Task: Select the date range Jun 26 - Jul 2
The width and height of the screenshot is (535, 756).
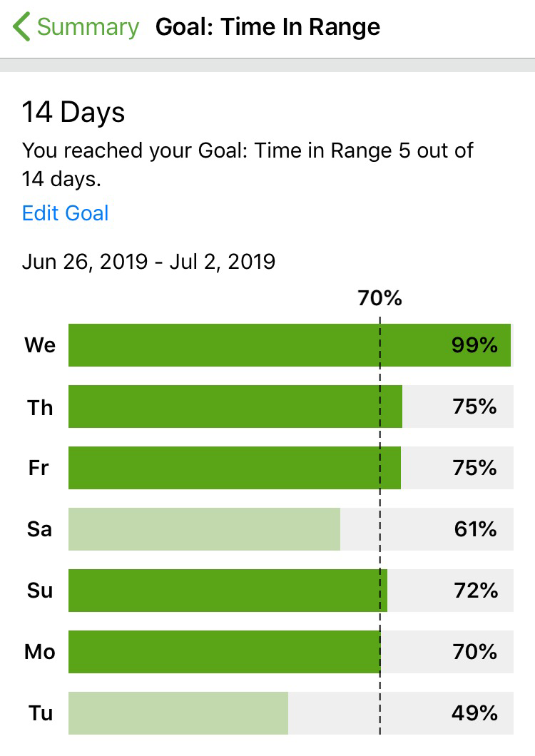Action: 148,262
